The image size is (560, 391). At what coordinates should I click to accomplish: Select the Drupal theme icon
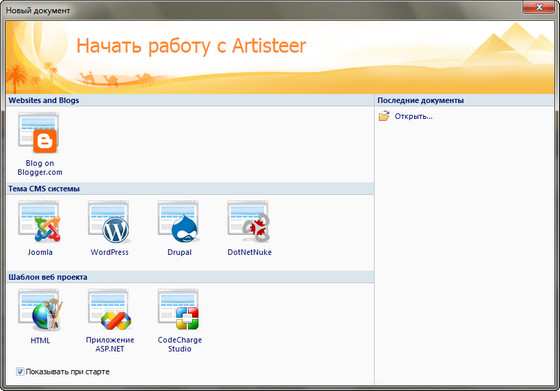(178, 221)
